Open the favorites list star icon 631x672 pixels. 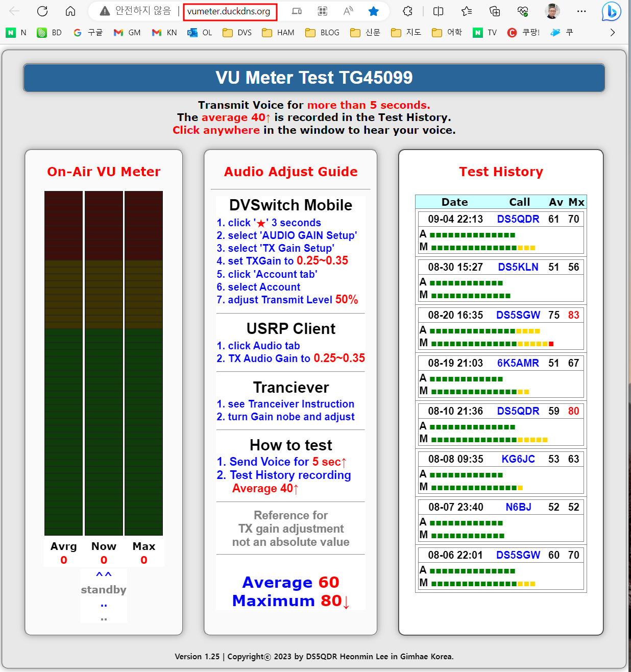pyautogui.click(x=467, y=11)
